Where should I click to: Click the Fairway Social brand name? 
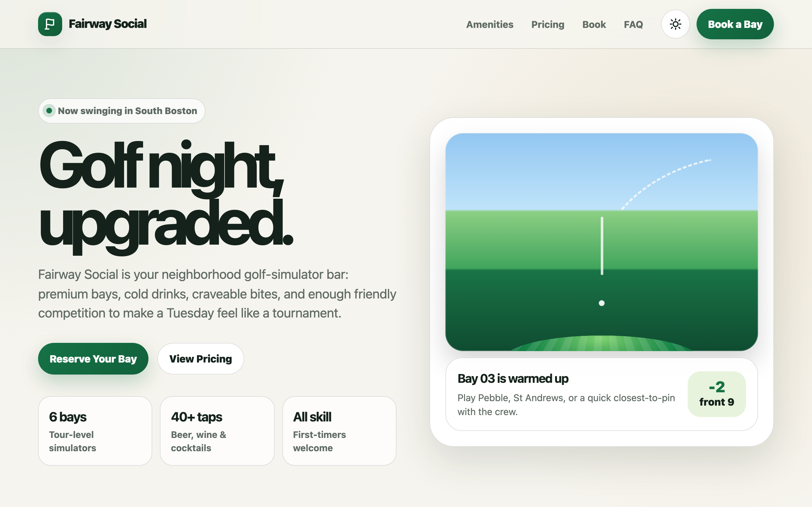click(108, 24)
